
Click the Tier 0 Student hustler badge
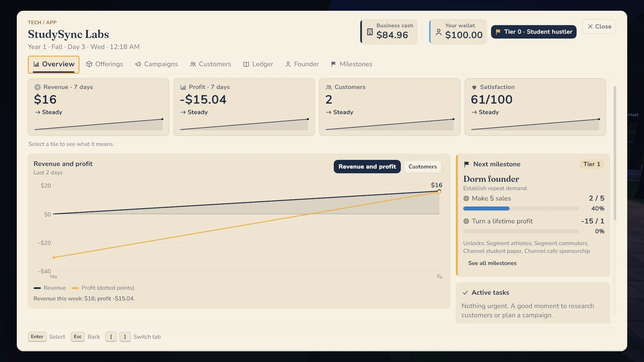pos(534,32)
